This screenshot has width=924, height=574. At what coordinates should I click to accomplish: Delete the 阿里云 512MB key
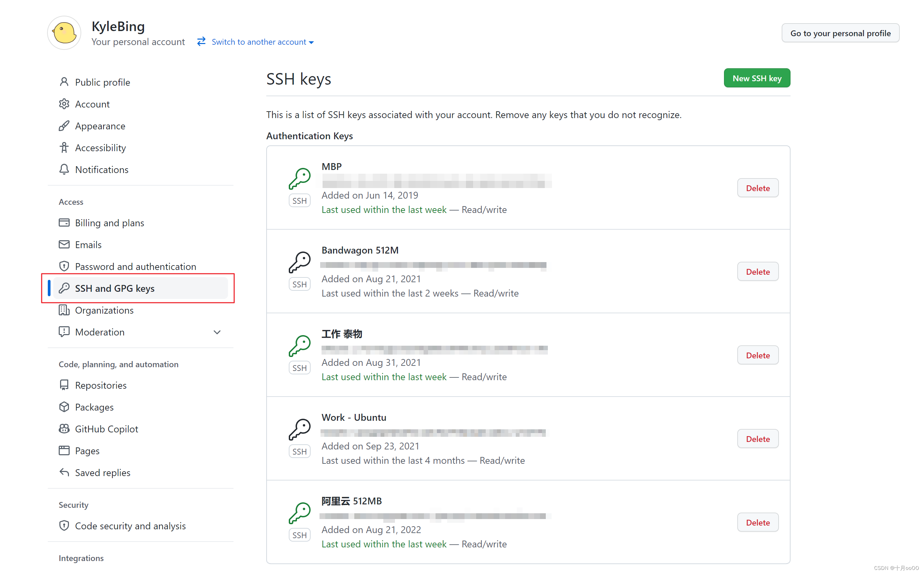click(758, 522)
